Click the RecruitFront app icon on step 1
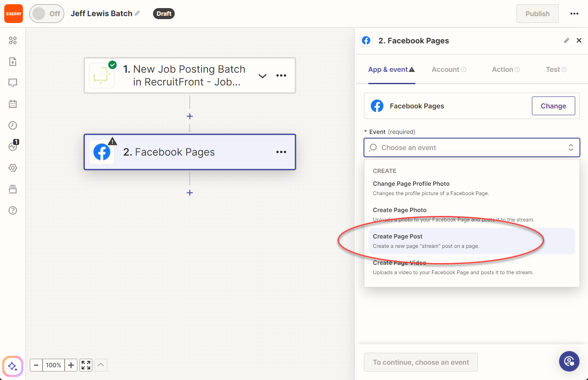 coord(102,76)
